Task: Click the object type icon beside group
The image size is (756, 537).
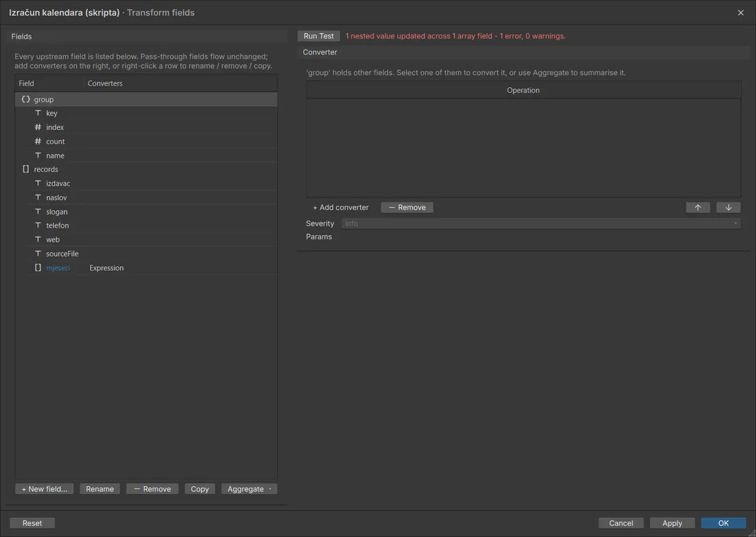Action: point(25,100)
